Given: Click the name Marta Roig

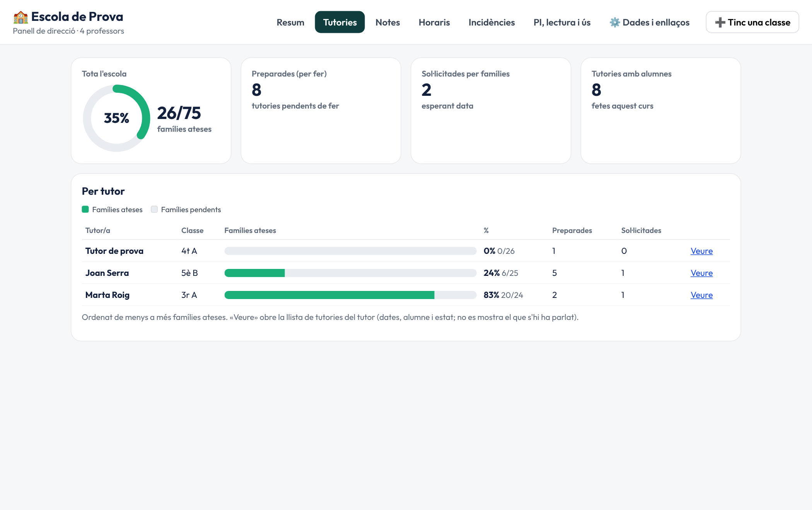Looking at the screenshot, I should [107, 295].
